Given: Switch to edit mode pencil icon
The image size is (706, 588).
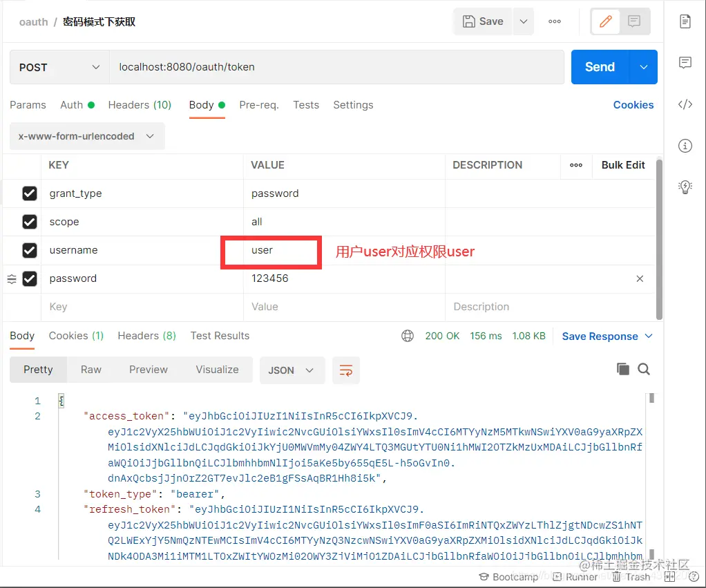Looking at the screenshot, I should point(606,21).
